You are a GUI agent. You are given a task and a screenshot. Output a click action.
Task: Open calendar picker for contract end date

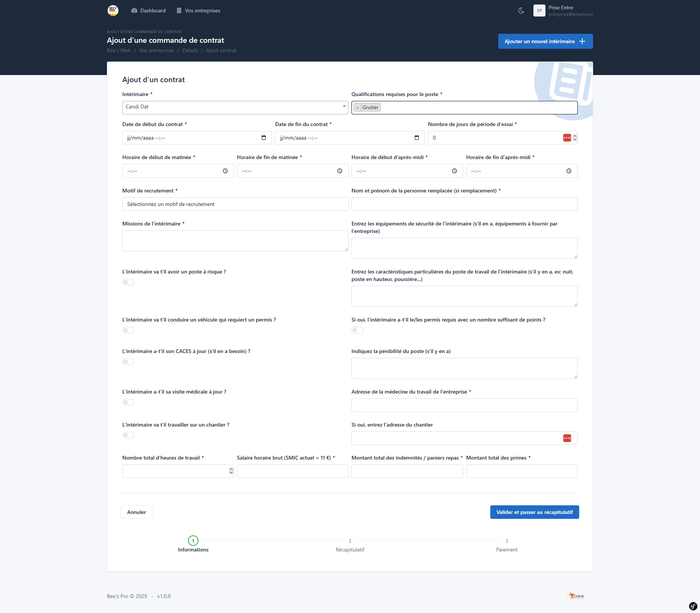pos(416,138)
